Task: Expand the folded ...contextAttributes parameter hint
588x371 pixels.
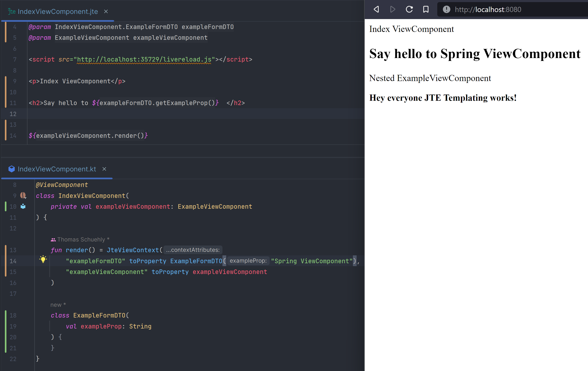Action: 192,250
